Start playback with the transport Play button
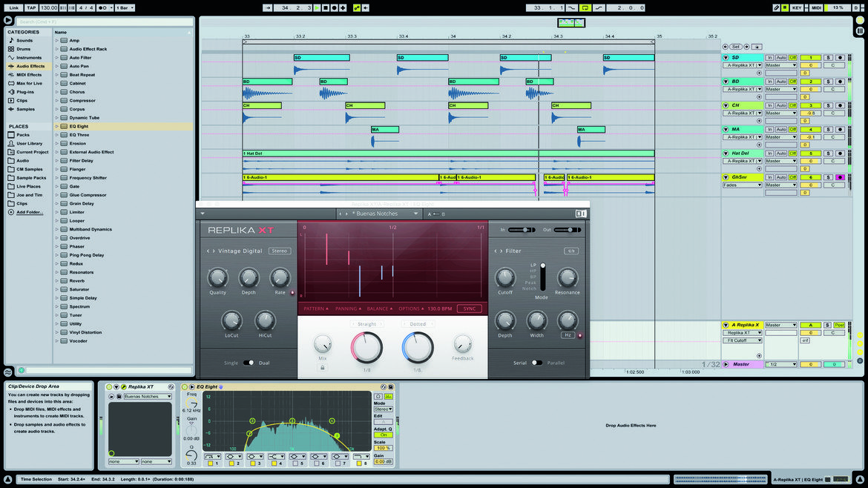This screenshot has height=488, width=868. (318, 7)
